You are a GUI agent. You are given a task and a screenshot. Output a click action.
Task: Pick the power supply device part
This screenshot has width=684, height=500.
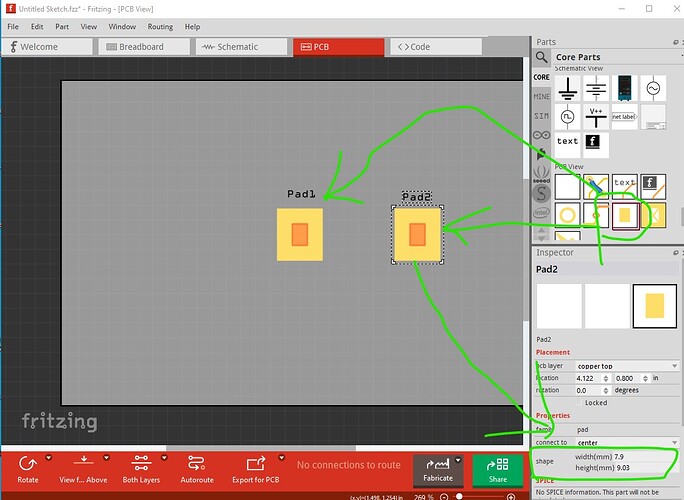click(x=625, y=88)
